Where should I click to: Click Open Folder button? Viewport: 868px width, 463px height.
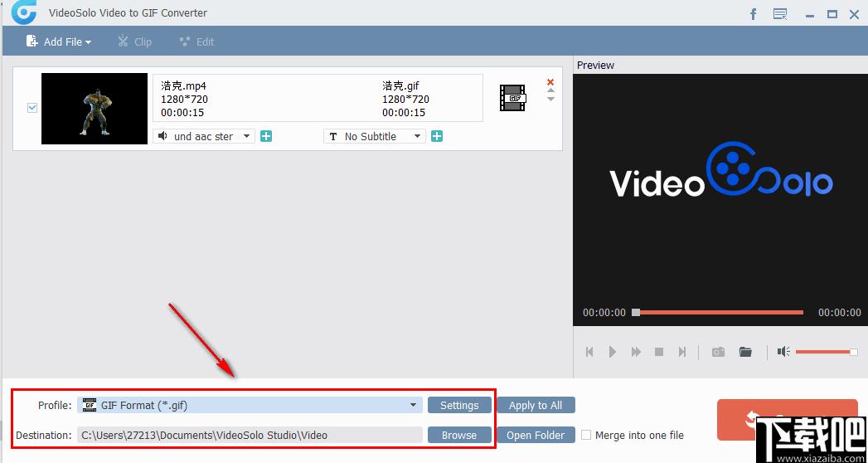[536, 436]
